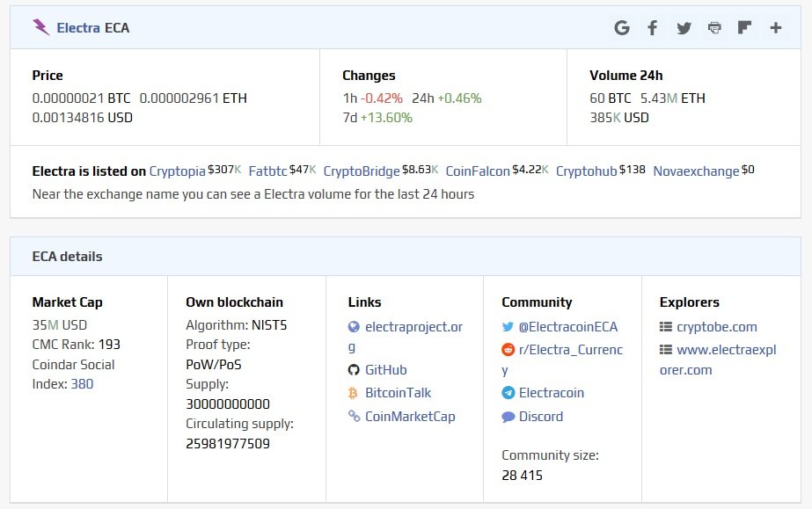Click the community size 28 415
Image resolution: width=812 pixels, height=509 pixels.
coord(522,475)
